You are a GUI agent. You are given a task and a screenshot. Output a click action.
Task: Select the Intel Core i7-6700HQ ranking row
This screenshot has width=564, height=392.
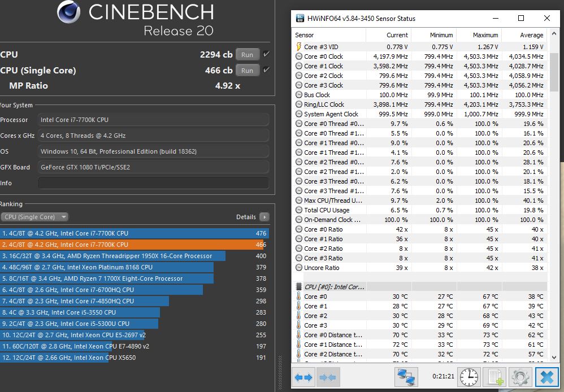pyautogui.click(x=134, y=290)
